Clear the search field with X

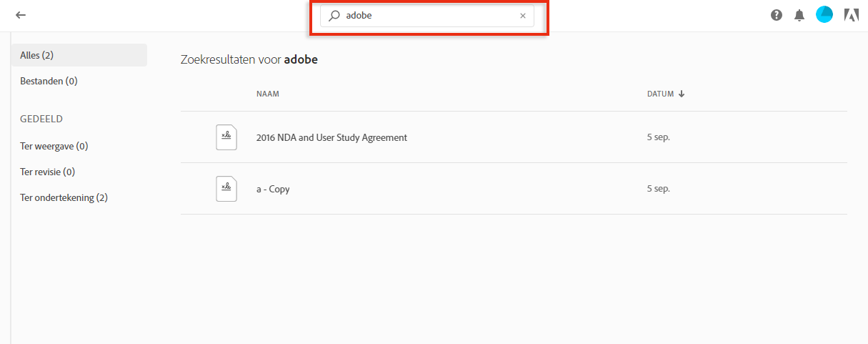point(522,16)
